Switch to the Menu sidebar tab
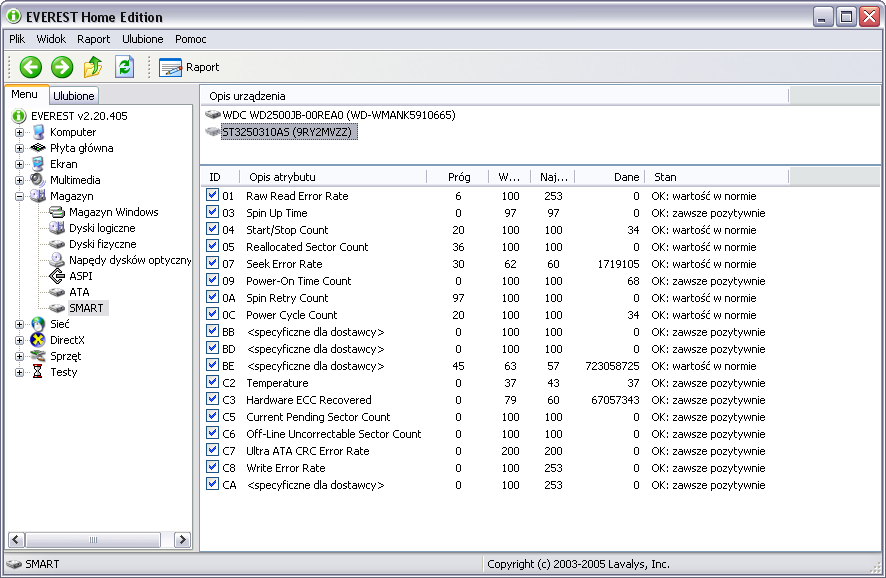This screenshot has width=886, height=578. (25, 94)
